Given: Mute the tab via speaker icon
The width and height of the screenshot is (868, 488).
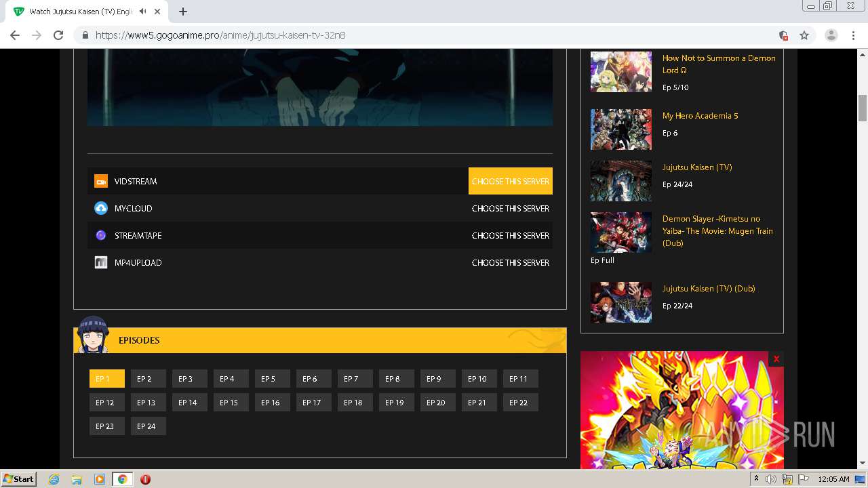Looking at the screenshot, I should click(142, 12).
